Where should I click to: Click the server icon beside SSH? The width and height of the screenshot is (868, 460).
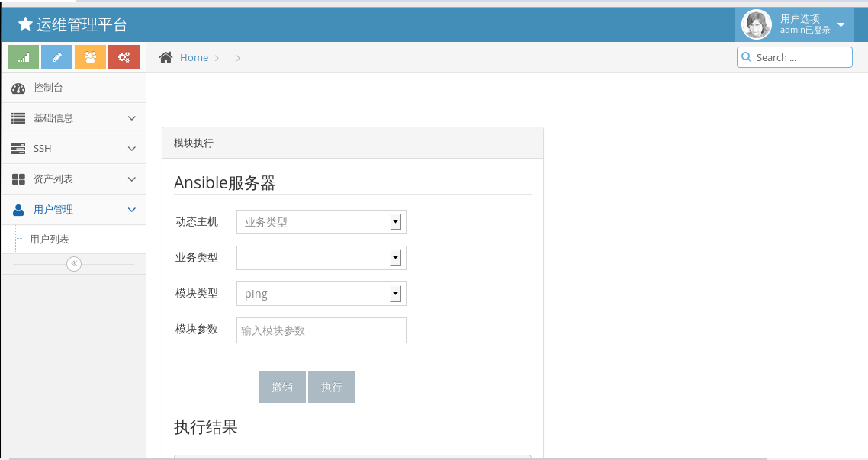pyautogui.click(x=18, y=148)
